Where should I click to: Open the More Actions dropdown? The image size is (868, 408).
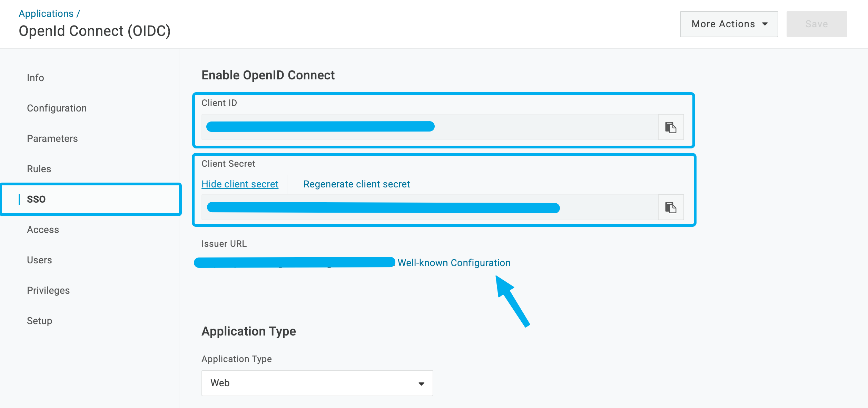pos(729,24)
